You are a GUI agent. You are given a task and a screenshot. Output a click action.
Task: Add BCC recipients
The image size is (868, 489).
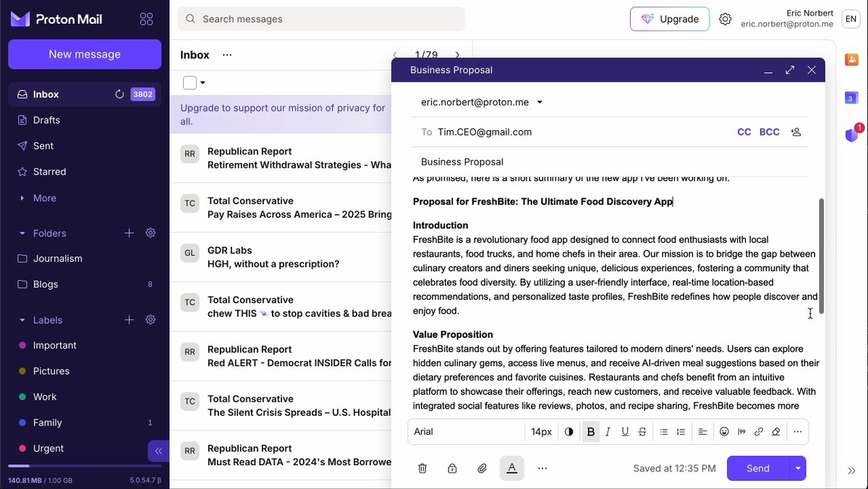[x=770, y=132]
